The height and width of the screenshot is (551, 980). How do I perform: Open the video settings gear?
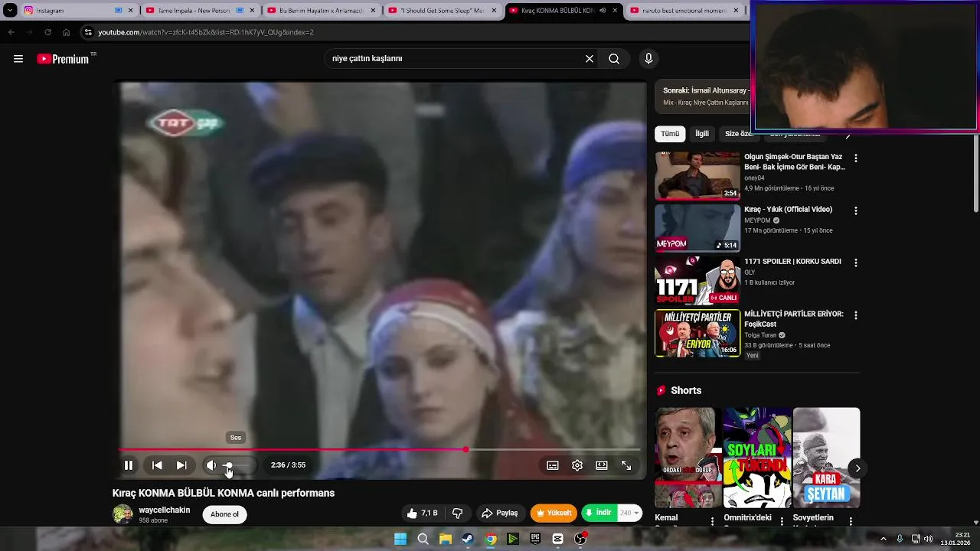pyautogui.click(x=577, y=465)
